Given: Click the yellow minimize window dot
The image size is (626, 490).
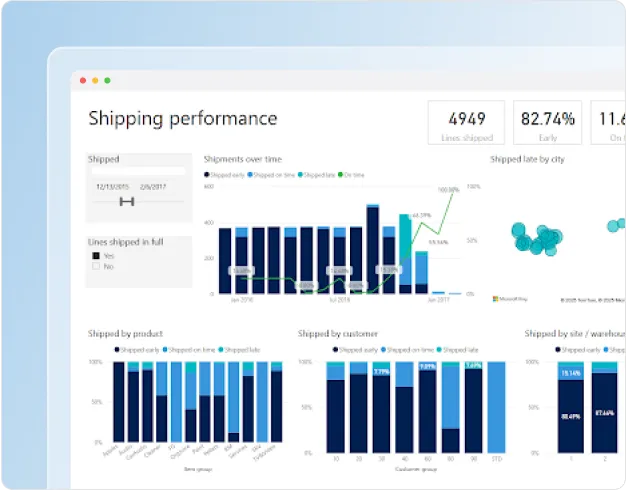Looking at the screenshot, I should (95, 81).
